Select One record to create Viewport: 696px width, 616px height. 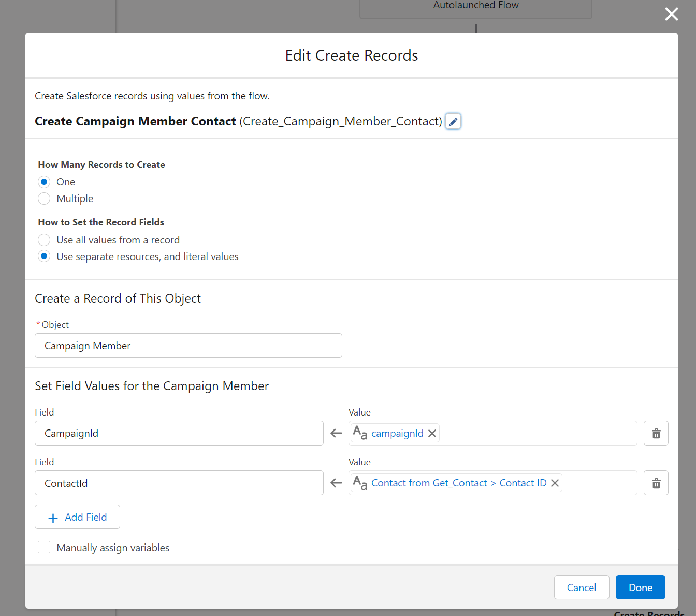click(44, 182)
